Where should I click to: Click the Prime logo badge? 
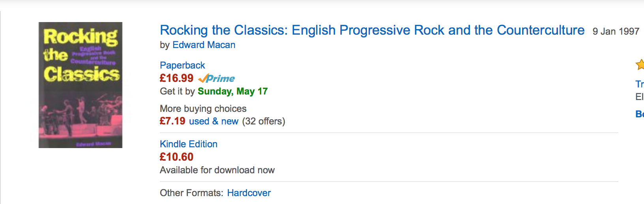tap(217, 78)
